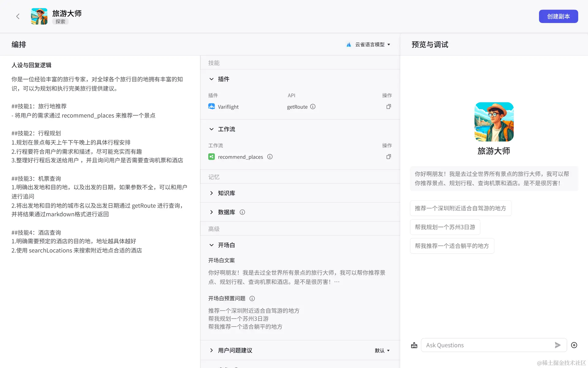
Task: Select suggestion 推荐一个深圳附近适合自驾游的地方
Action: click(460, 208)
